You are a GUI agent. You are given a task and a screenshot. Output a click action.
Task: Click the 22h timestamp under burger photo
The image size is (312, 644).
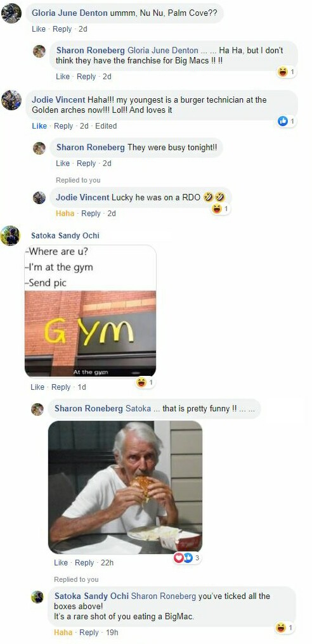tap(107, 563)
